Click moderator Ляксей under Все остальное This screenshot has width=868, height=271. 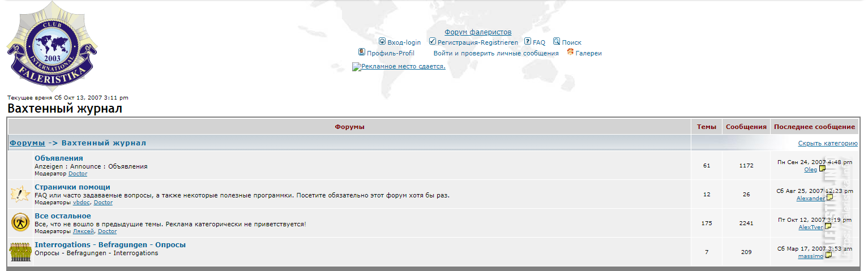(x=84, y=231)
